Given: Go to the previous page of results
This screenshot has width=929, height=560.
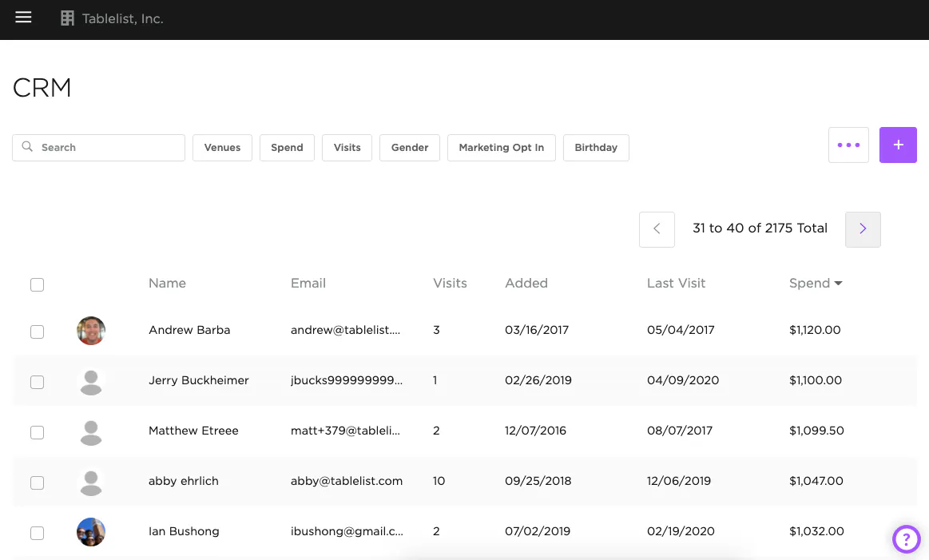Looking at the screenshot, I should 657,229.
